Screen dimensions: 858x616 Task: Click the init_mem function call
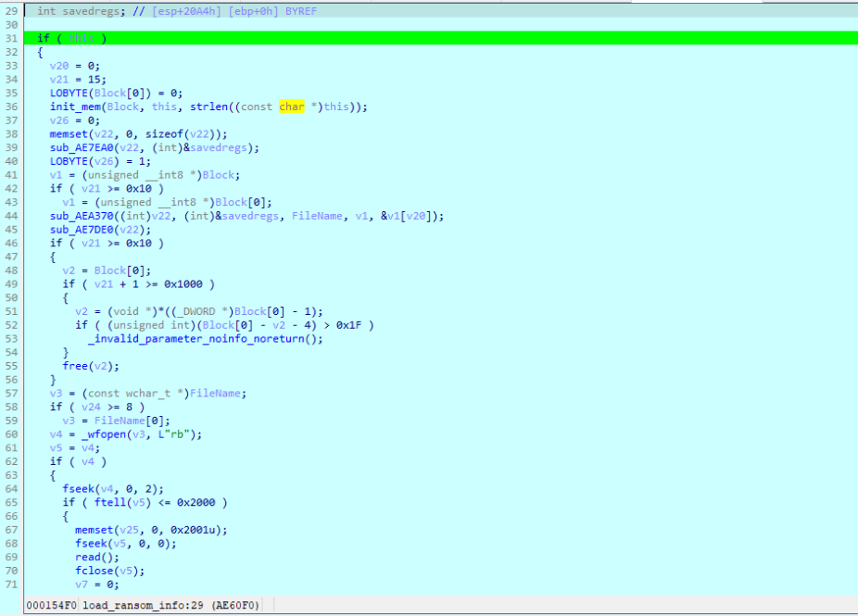(x=74, y=107)
